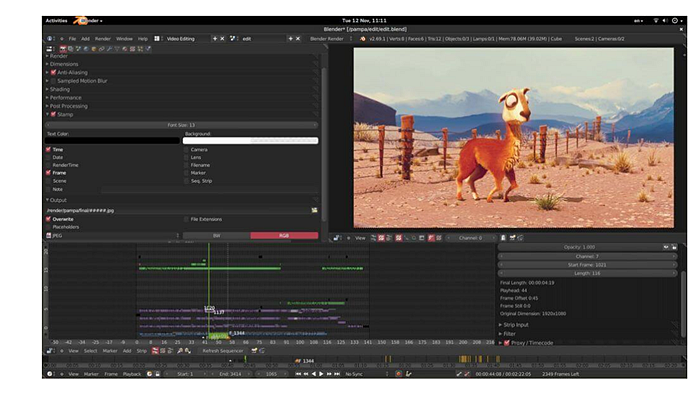The width and height of the screenshot is (700, 397).
Task: Click the Refresh Sequencer button
Action: click(222, 351)
